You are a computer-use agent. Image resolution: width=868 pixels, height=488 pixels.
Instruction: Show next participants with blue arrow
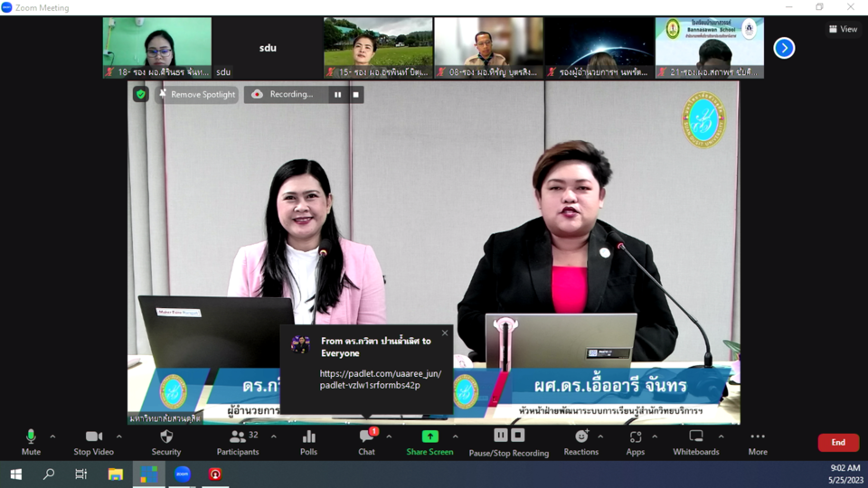coord(784,48)
